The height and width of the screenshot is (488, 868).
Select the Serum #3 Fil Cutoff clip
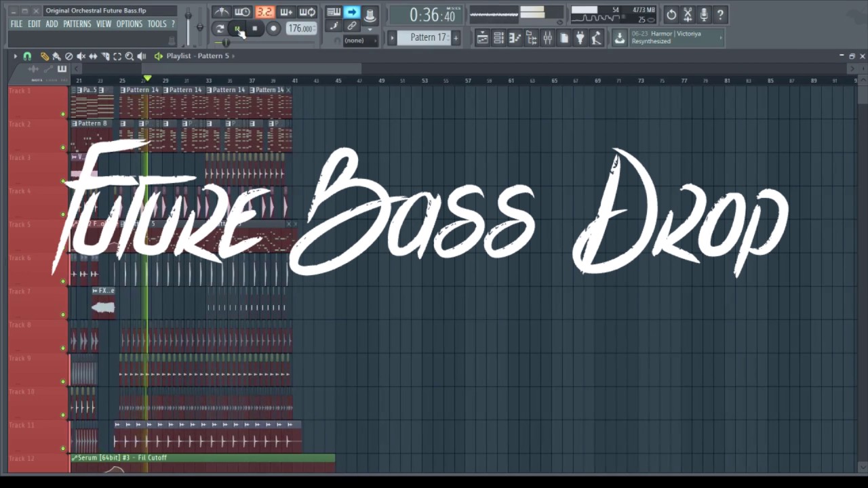203,464
